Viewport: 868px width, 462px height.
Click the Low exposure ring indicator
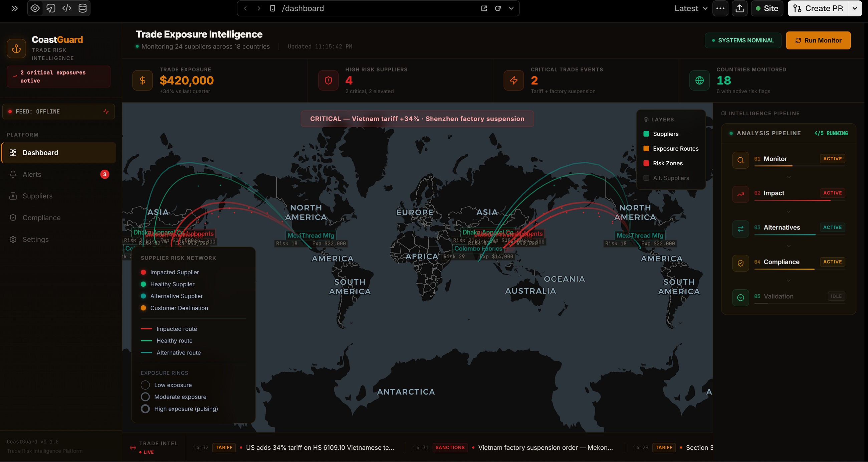click(145, 385)
